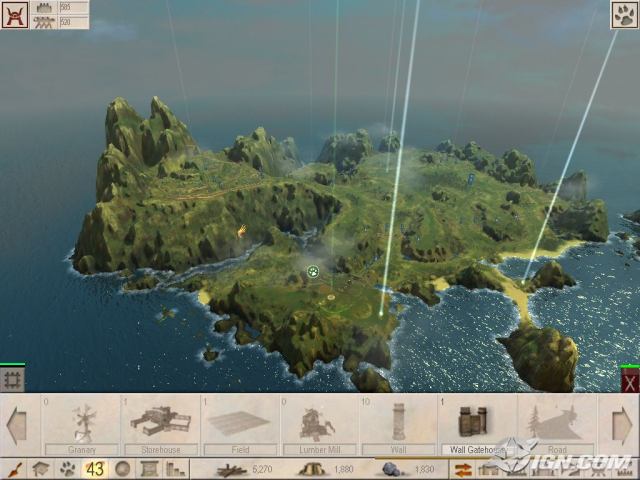Open the trowel build tool
This screenshot has width=640, height=480.
click(15, 469)
